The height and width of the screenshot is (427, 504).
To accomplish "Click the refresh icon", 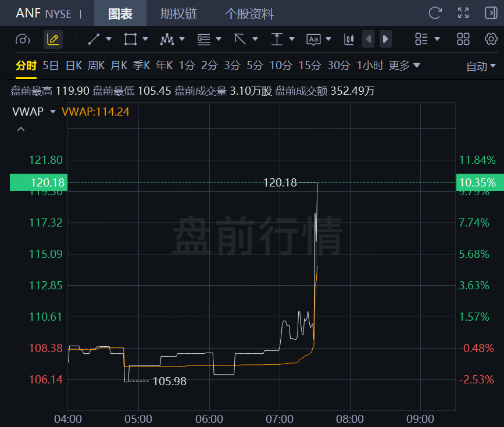I will coord(435,13).
